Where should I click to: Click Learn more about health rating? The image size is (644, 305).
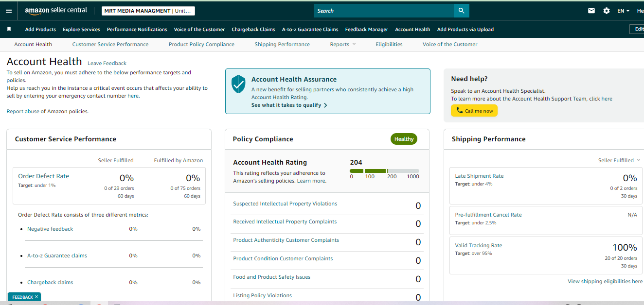(311, 181)
